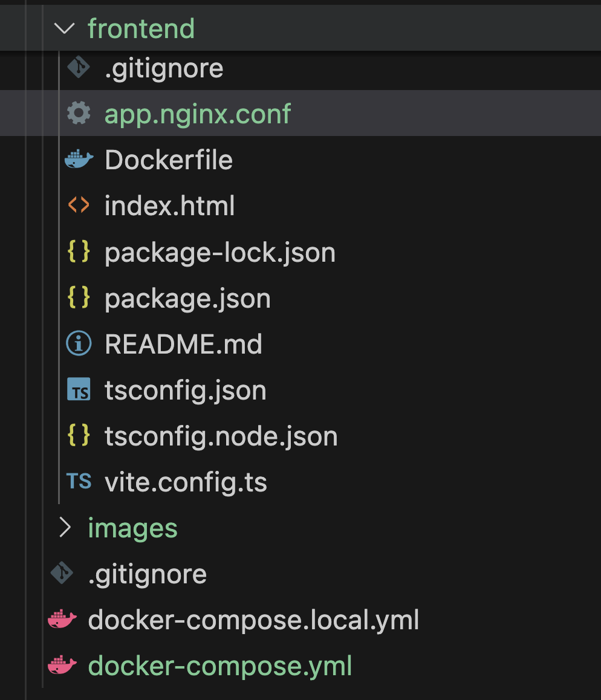Expand the images folder chevron
This screenshot has width=601, height=700.
click(x=64, y=528)
